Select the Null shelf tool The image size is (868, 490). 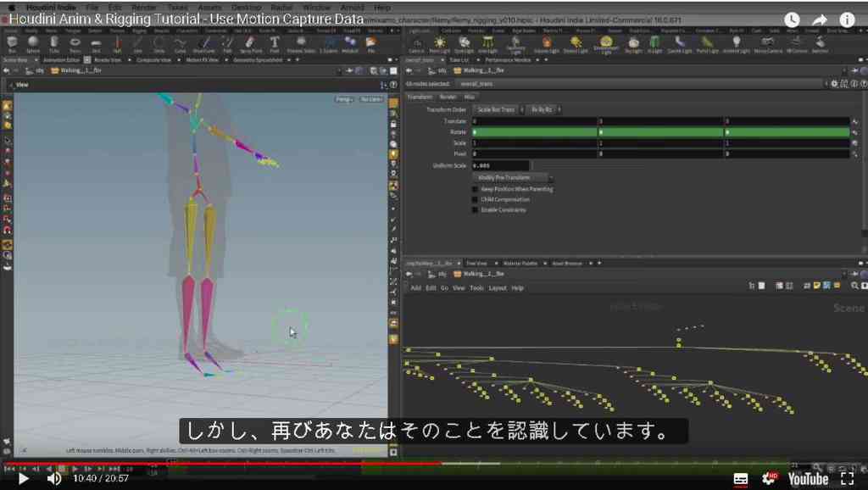[117, 44]
